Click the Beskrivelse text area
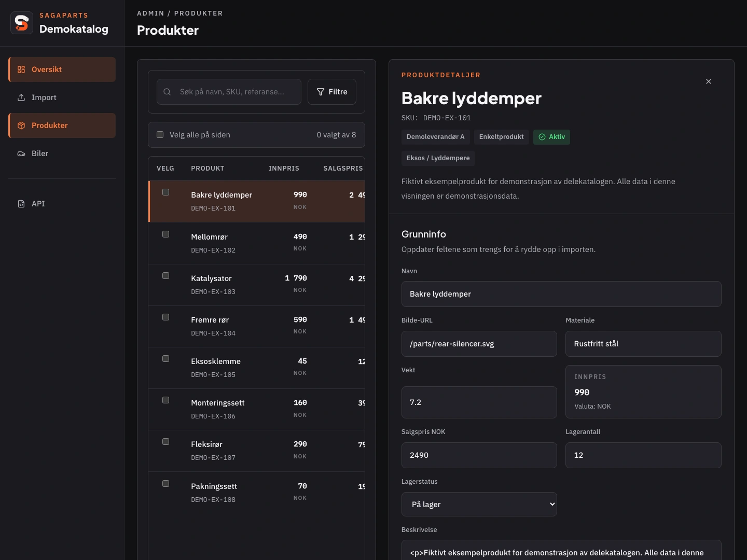Screen dimensions: 747x560 (x=561, y=550)
